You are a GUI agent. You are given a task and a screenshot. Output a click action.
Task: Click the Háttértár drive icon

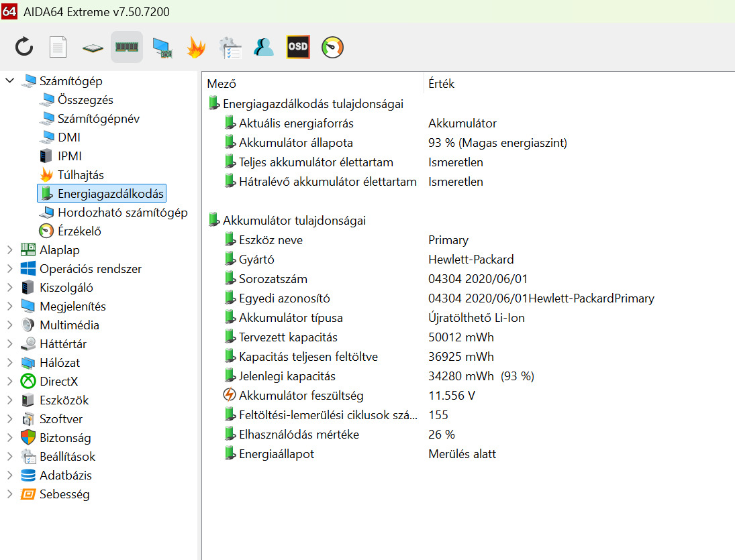[28, 343]
